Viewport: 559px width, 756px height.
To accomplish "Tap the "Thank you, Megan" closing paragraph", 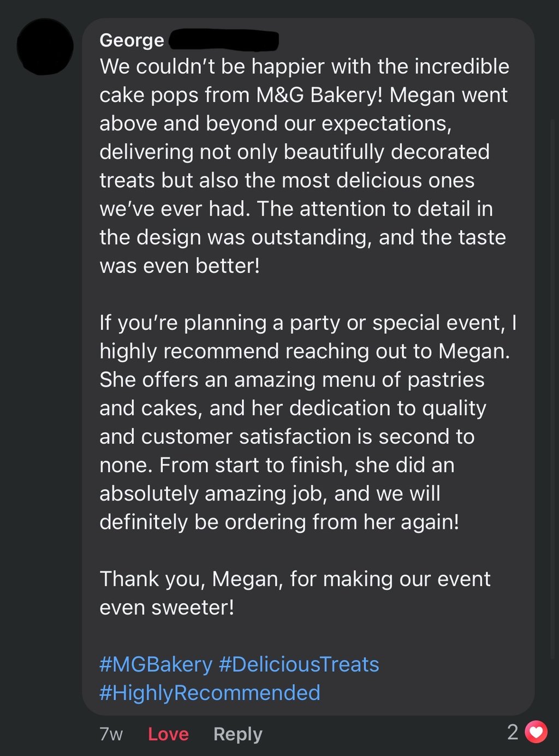I will (x=295, y=593).
